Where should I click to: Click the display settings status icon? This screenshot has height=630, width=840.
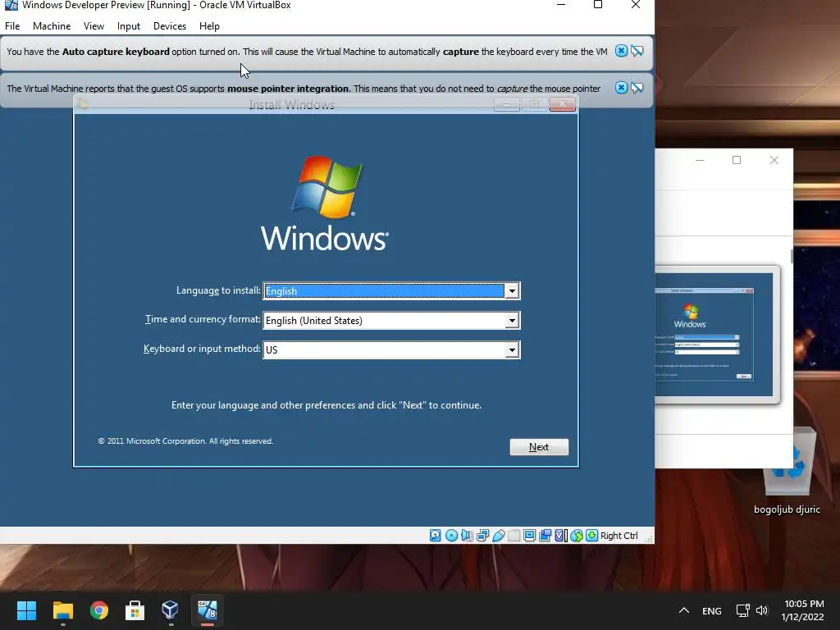click(x=529, y=535)
